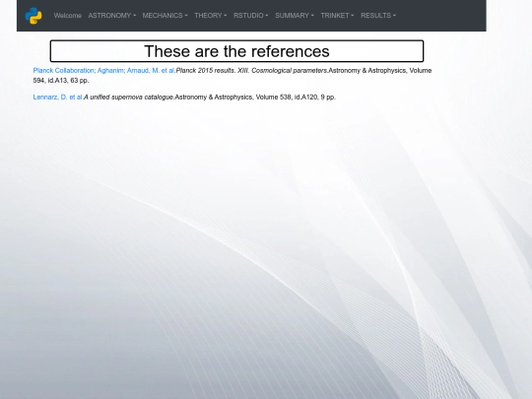The image size is (532, 399).
Task: Click the 'These are the references' heading
Action: 236,51
